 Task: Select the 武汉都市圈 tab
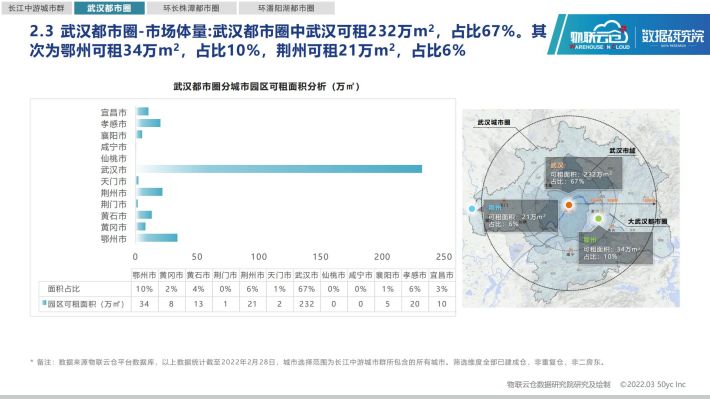(109, 8)
